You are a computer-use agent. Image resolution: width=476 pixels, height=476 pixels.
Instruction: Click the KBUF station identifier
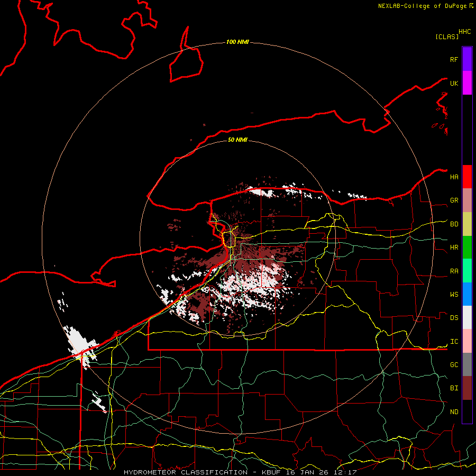271,472
